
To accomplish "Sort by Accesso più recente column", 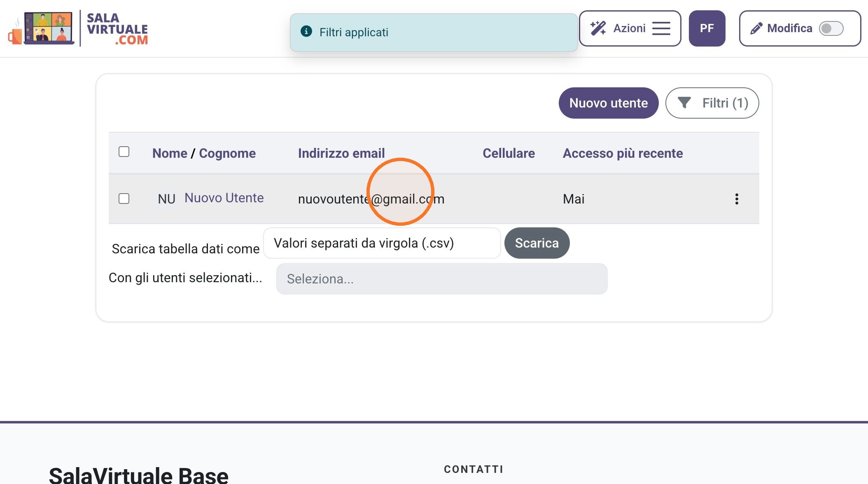I will tap(623, 153).
